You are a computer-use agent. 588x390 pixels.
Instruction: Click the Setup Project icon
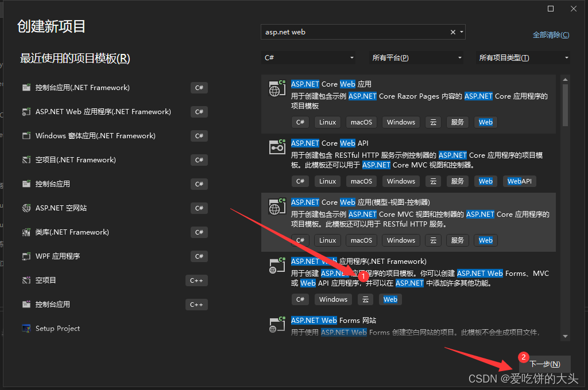coord(26,329)
